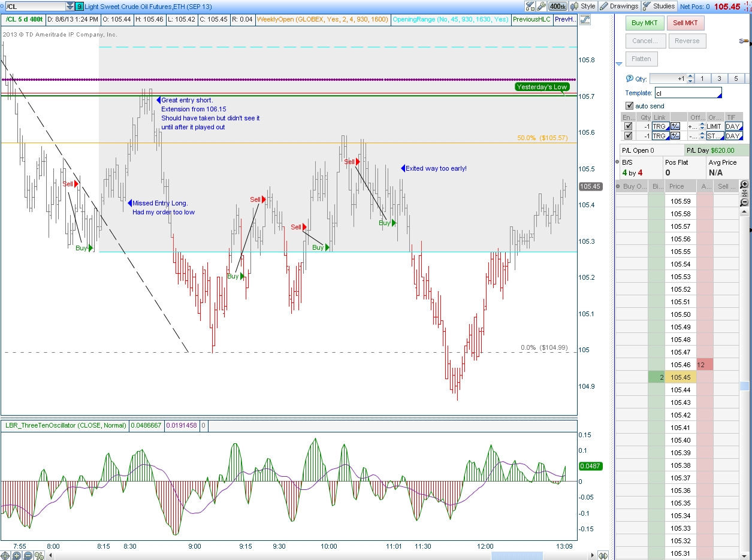The width and height of the screenshot is (752, 560).
Task: Click the chart scroll left arrow
Action: 50,555
